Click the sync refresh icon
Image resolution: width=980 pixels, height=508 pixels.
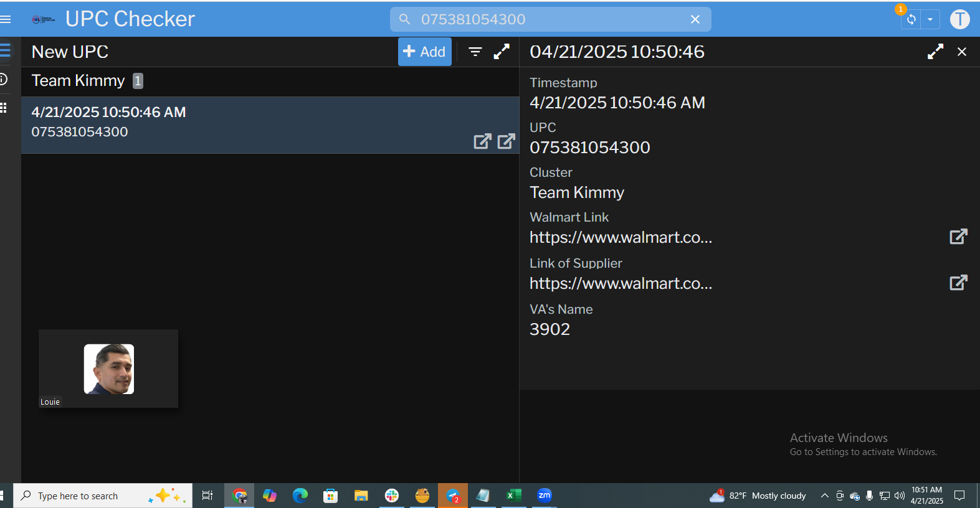911,19
